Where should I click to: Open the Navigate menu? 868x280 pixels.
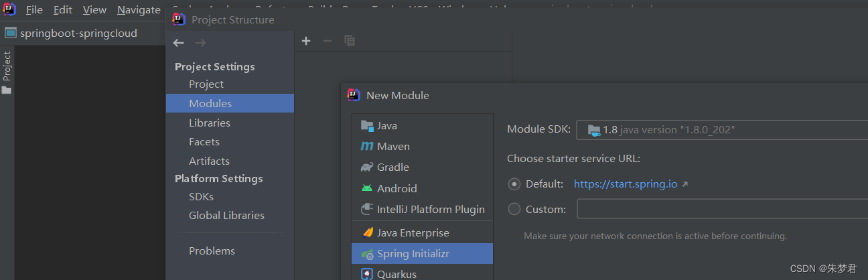coord(139,10)
